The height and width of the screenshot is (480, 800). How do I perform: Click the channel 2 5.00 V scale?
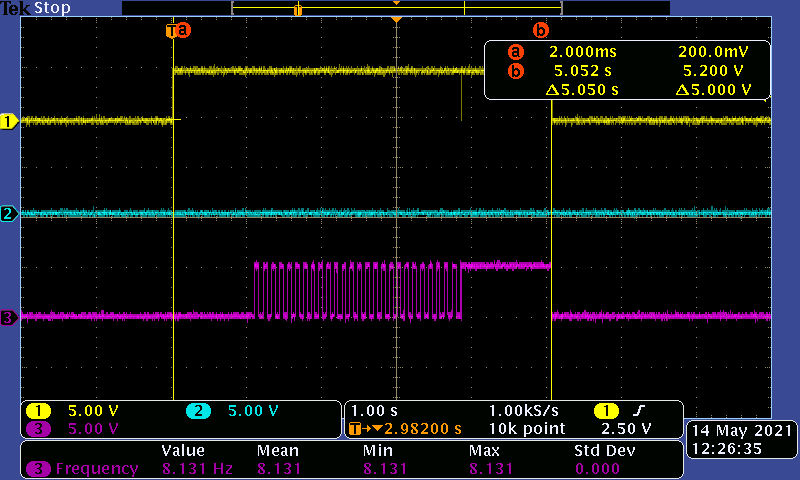click(x=253, y=411)
